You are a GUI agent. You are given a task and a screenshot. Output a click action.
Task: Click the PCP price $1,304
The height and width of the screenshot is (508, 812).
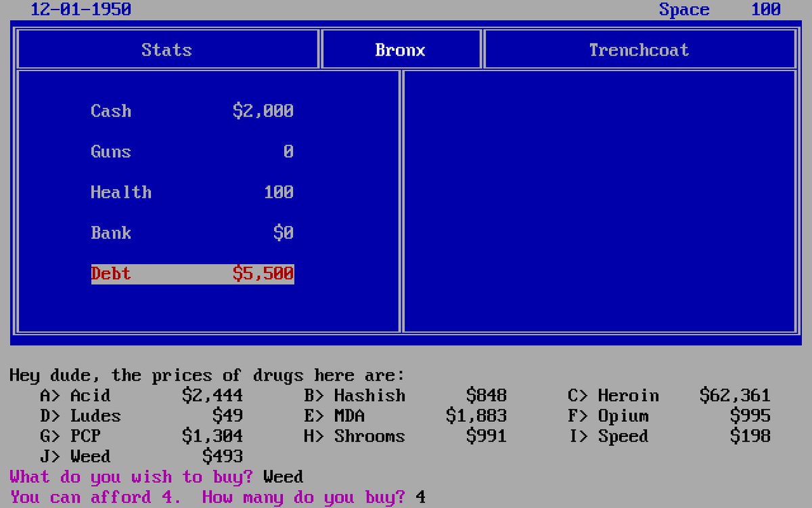212,436
